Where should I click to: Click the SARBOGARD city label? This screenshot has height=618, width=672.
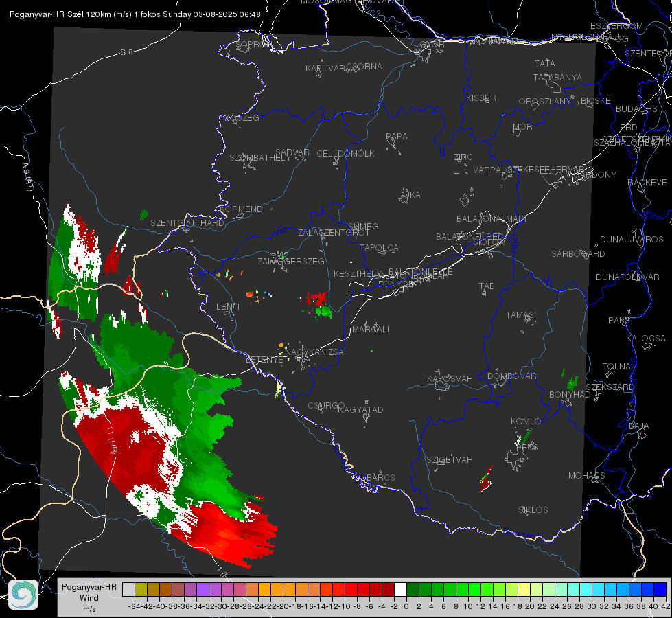click(578, 254)
